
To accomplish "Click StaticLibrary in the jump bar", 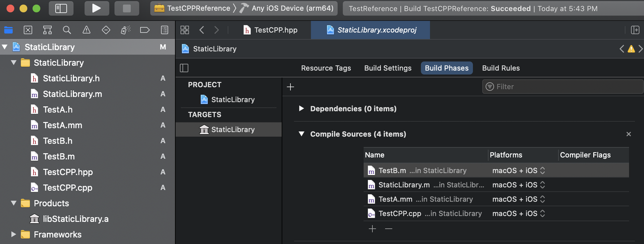I will 215,49.
